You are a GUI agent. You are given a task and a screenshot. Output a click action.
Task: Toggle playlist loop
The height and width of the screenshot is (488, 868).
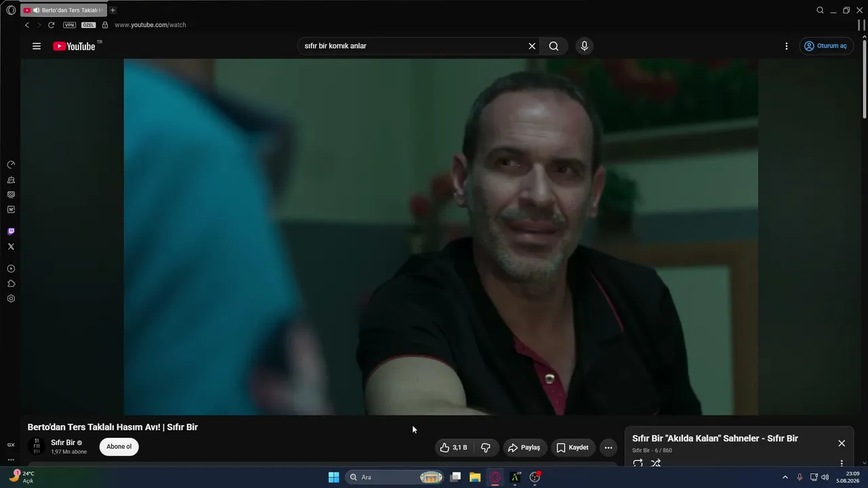638,464
